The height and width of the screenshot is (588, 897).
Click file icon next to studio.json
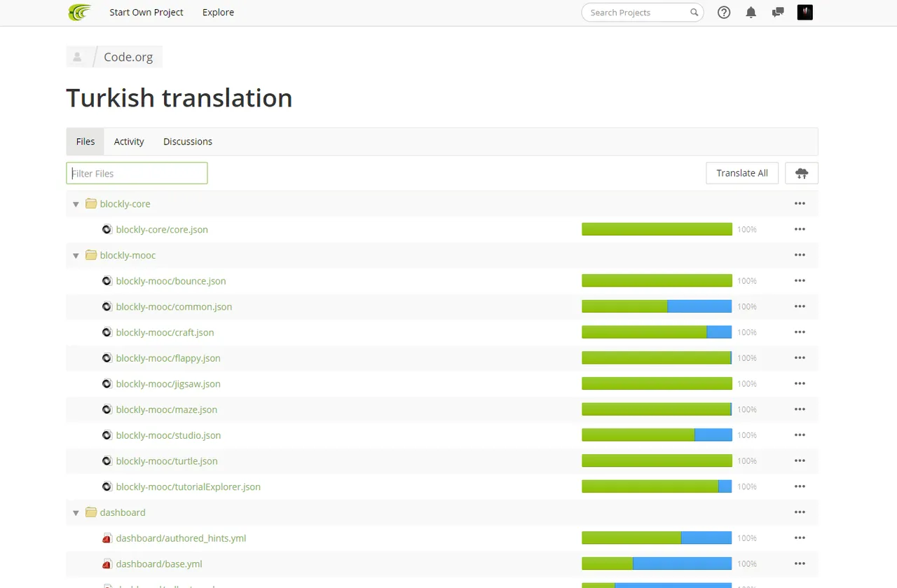tap(107, 435)
